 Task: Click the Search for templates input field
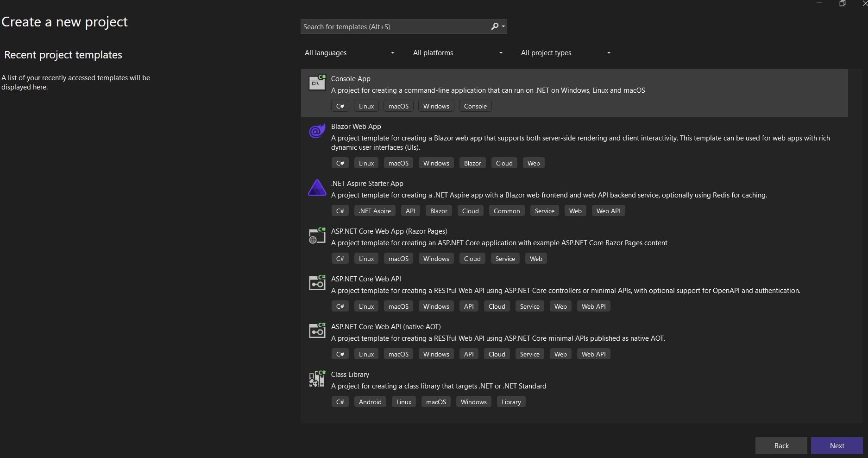click(x=394, y=26)
